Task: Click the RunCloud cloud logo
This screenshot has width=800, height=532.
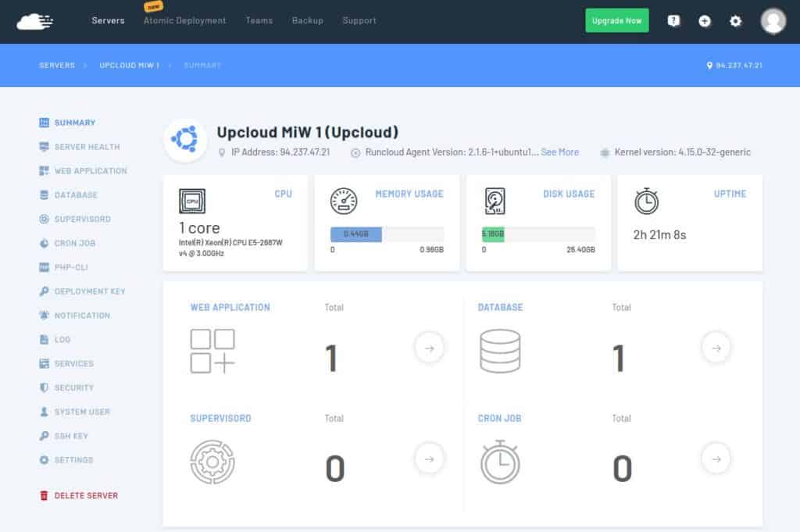Action: coord(34,22)
